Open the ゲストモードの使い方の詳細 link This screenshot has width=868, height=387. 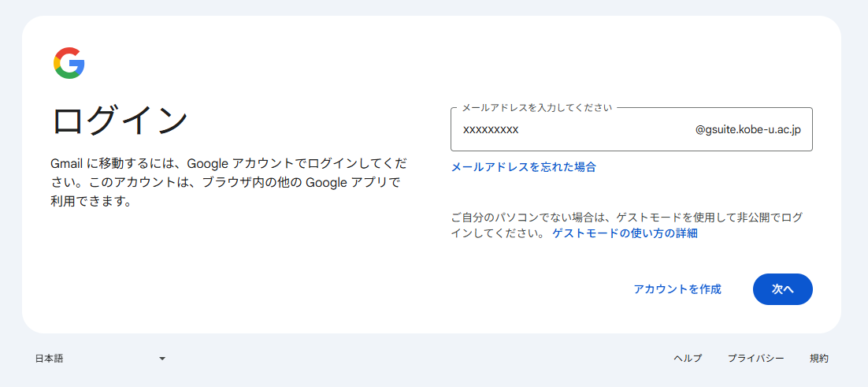click(625, 233)
